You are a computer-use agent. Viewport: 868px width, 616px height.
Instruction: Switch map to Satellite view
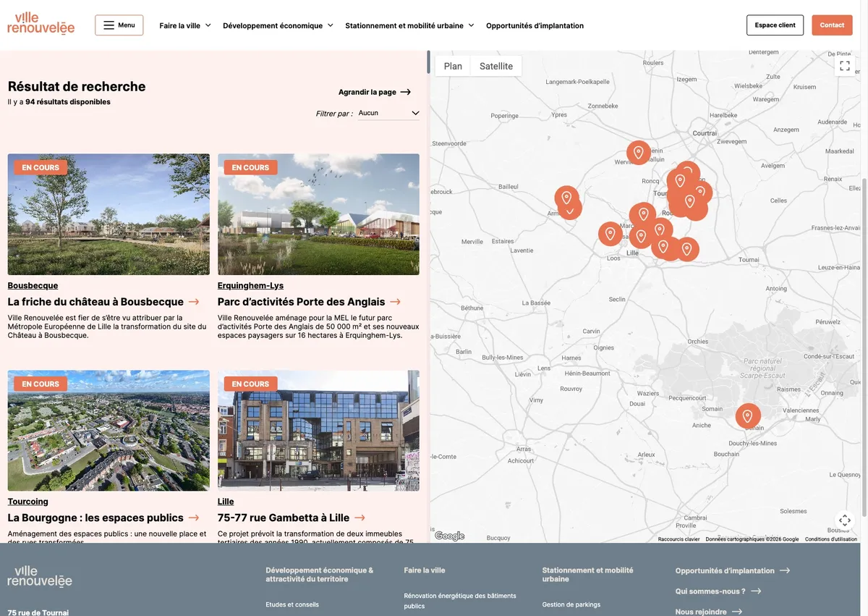(496, 66)
